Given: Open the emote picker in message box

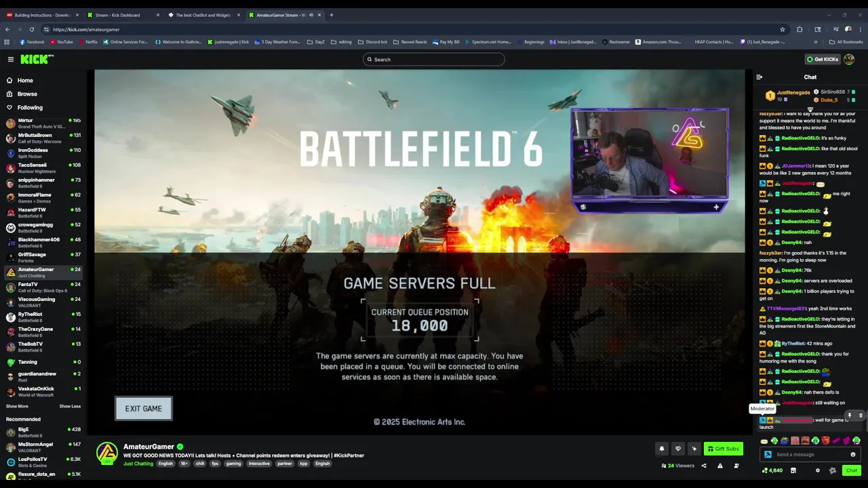Looking at the screenshot, I should [853, 455].
